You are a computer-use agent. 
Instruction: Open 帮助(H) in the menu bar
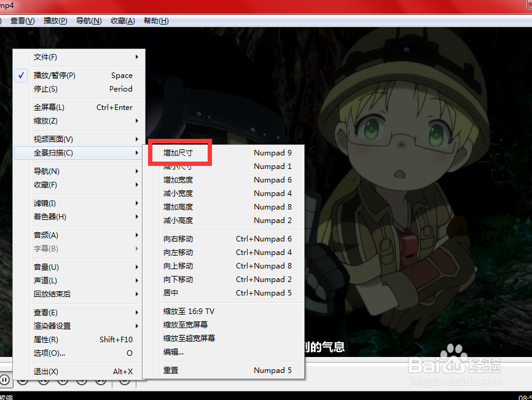pos(156,21)
